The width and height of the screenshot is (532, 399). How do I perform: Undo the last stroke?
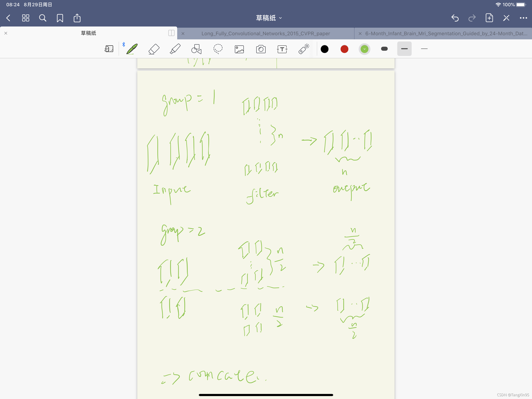point(454,18)
